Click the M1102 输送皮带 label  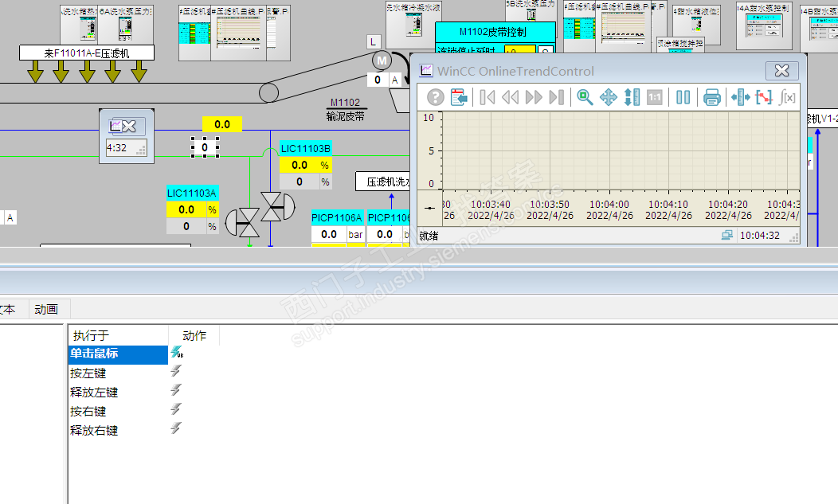(x=345, y=110)
